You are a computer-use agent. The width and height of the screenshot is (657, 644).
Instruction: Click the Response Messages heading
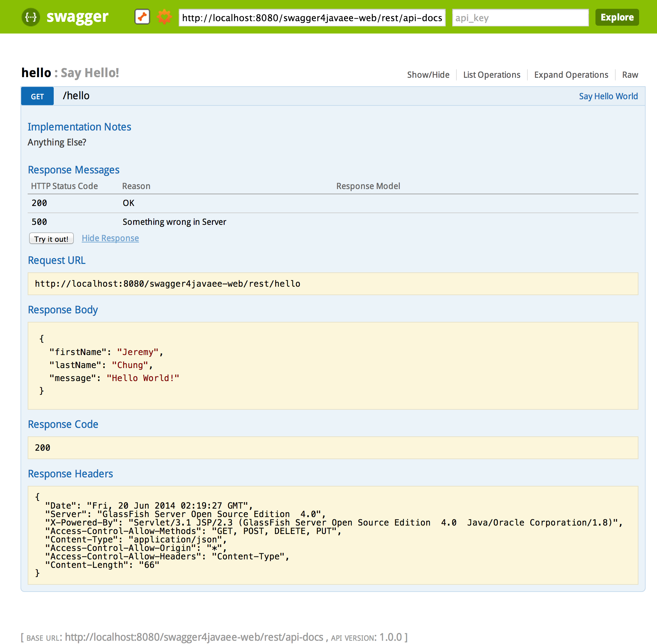pos(74,170)
